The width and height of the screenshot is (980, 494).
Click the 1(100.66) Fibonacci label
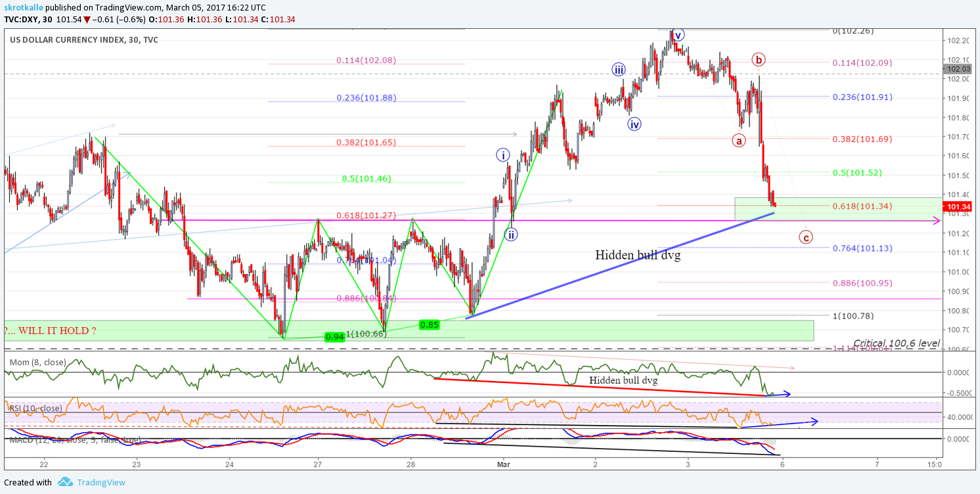coord(366,334)
